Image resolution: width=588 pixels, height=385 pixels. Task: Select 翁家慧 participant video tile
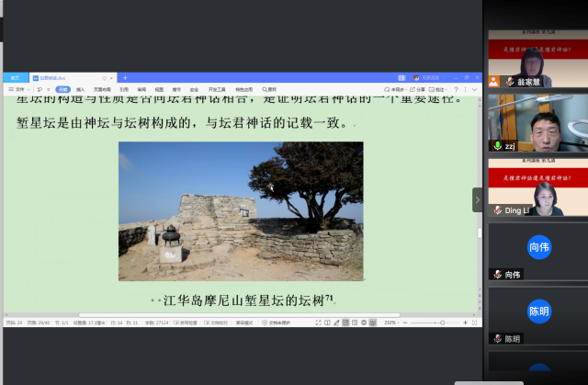click(x=538, y=59)
